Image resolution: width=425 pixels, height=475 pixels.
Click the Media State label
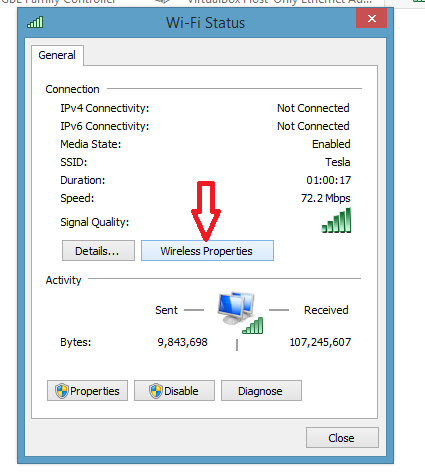[91, 144]
